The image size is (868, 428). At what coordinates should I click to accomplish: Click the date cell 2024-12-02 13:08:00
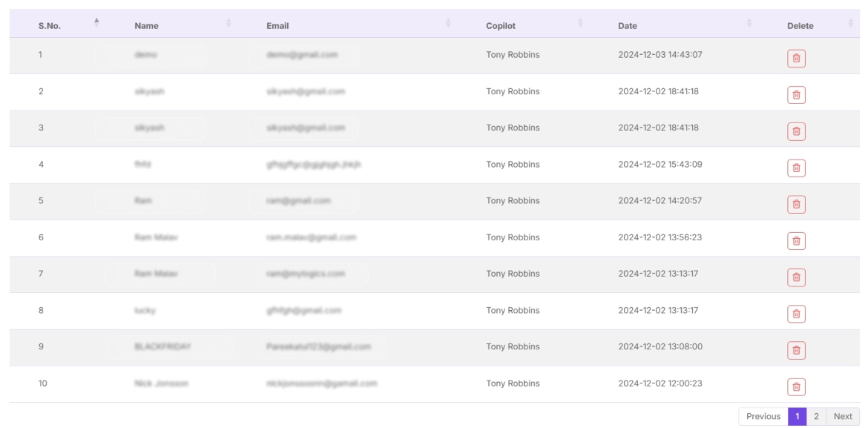click(660, 346)
